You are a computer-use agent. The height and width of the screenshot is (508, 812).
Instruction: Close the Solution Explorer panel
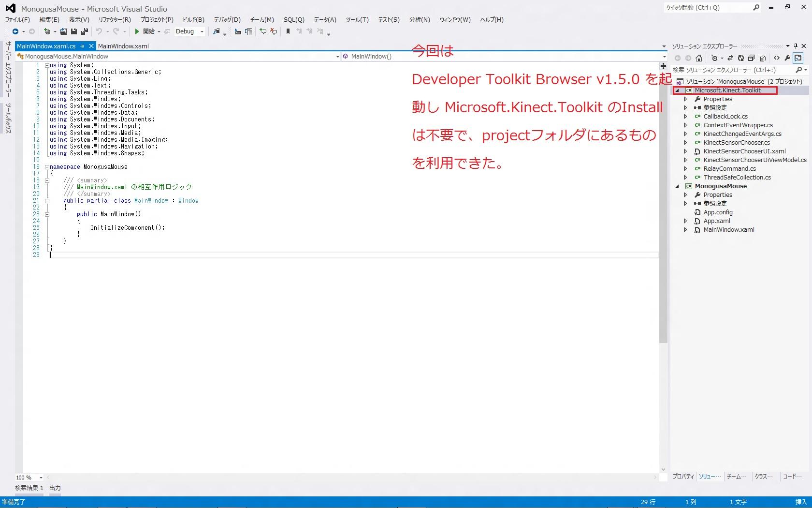click(804, 46)
